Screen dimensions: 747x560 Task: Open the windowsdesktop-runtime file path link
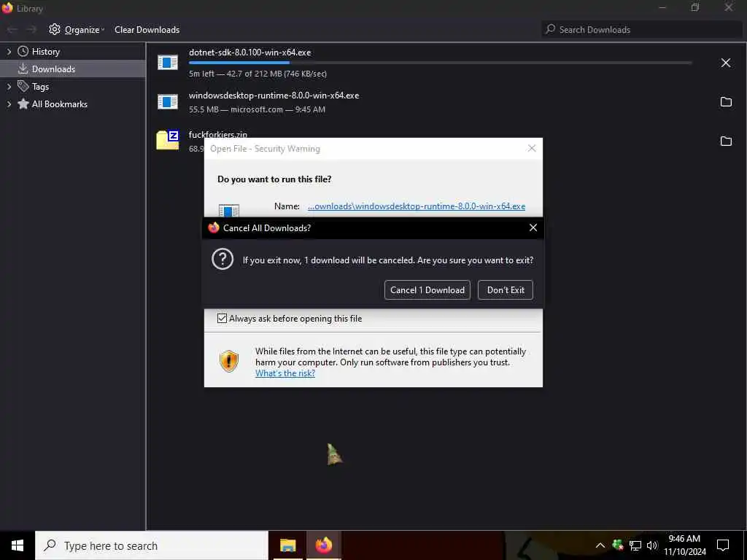tap(417, 206)
